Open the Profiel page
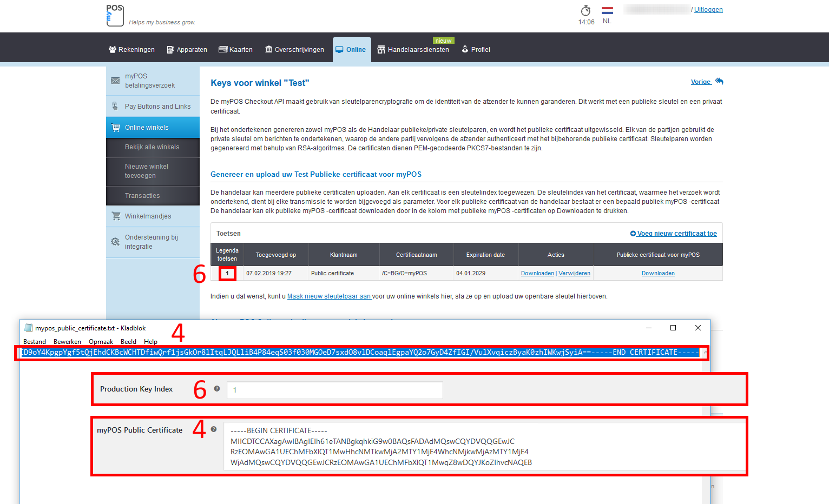This screenshot has height=504, width=829. tap(476, 50)
